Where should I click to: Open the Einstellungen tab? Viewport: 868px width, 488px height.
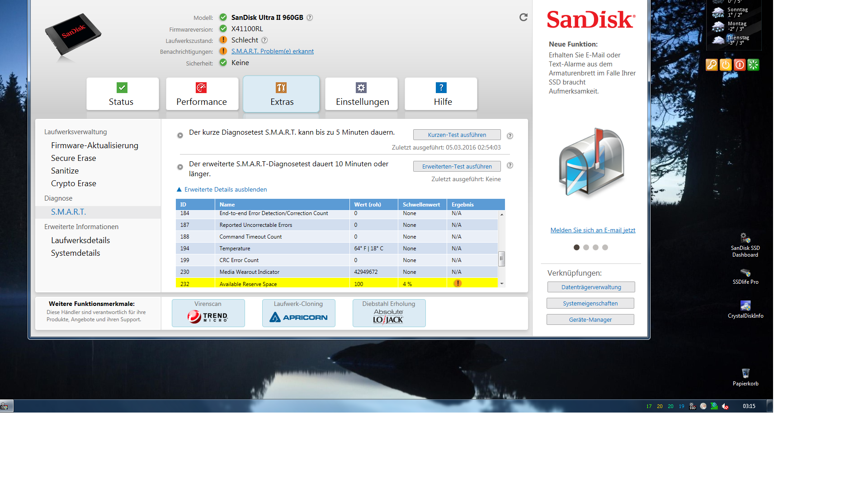pos(362,94)
